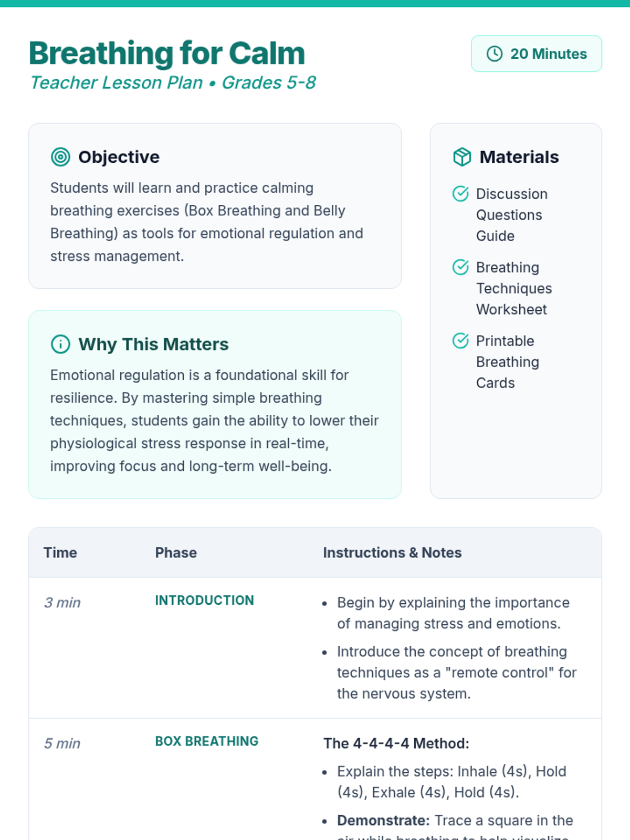Click the info icon beside Why This Matters

point(60,344)
